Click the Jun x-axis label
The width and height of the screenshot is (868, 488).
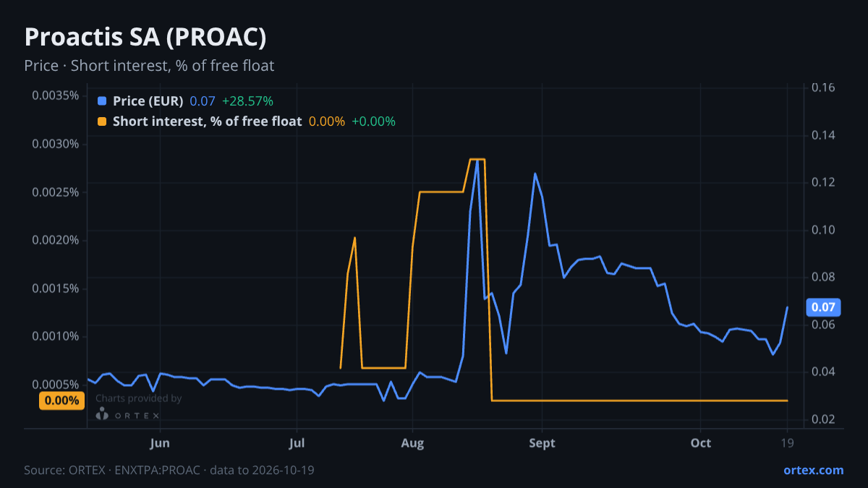pyautogui.click(x=160, y=442)
